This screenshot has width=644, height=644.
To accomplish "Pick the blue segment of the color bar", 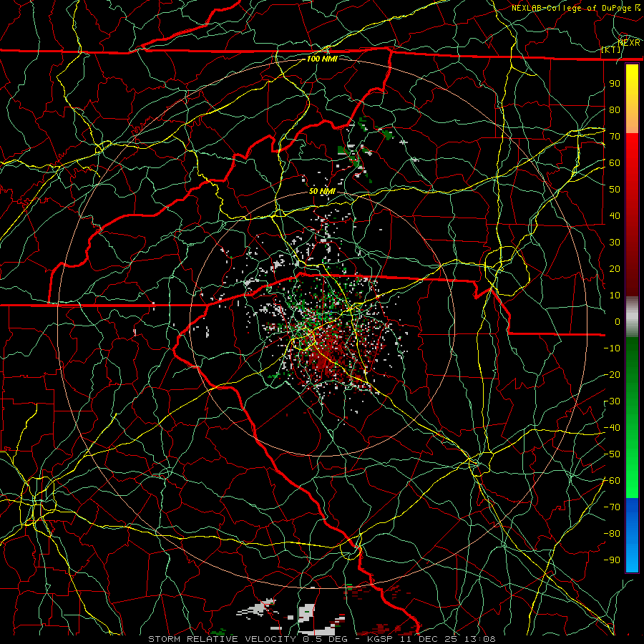I will point(632,535).
